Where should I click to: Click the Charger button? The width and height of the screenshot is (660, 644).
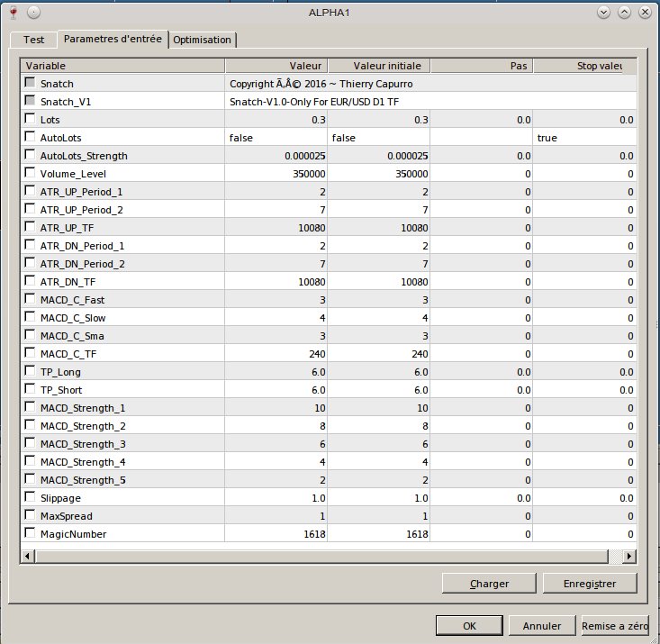click(489, 583)
